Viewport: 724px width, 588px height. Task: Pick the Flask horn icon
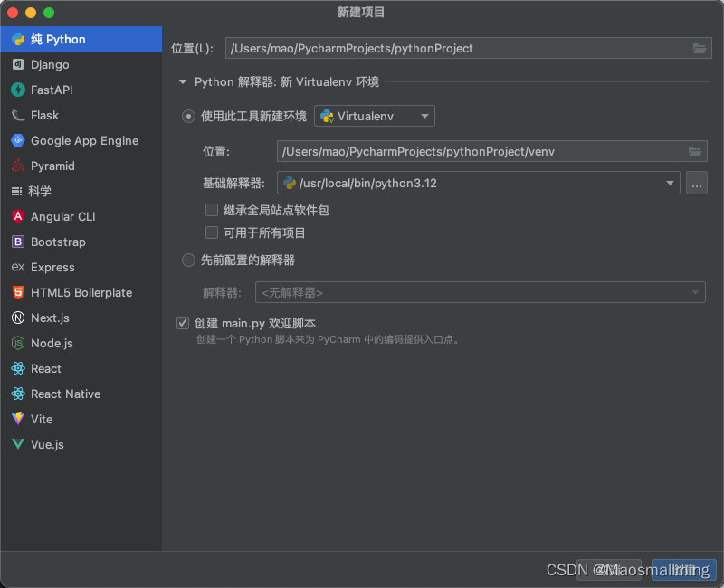pos(18,115)
